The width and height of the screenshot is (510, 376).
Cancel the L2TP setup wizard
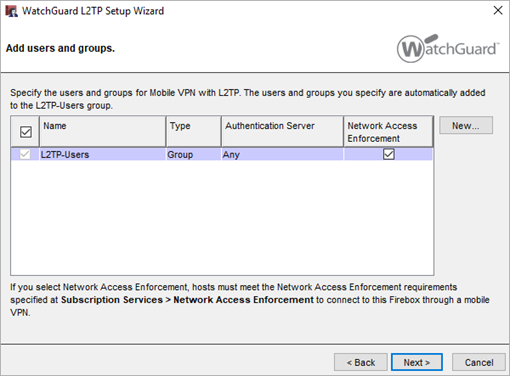pyautogui.click(x=479, y=362)
